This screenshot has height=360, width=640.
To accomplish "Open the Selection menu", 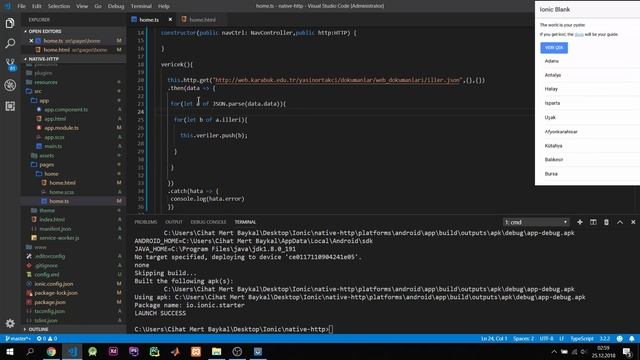I will coord(59,6).
